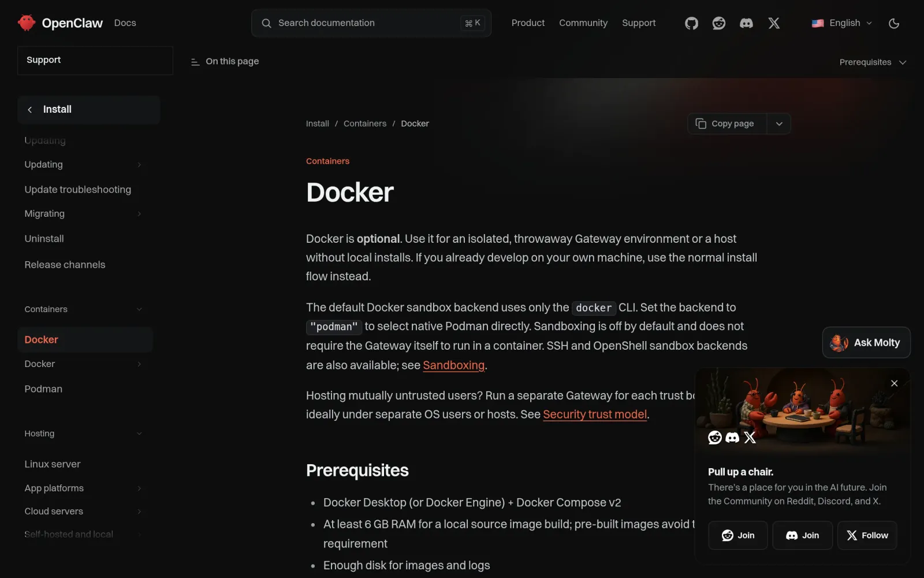This screenshot has width=924, height=578.
Task: Join the Reddit community button
Action: click(738, 535)
